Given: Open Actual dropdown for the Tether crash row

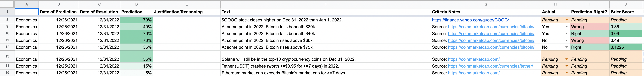Looking at the screenshot, I should click(x=566, y=66).
